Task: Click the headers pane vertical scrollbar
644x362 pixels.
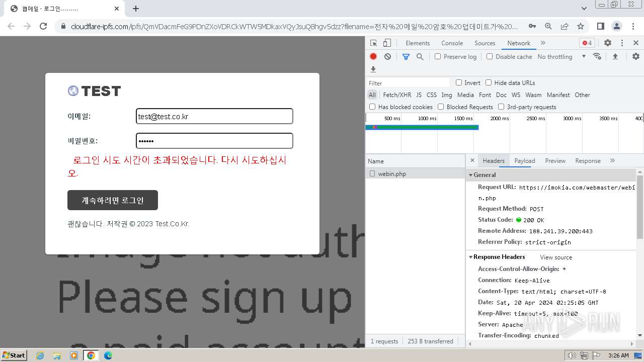Action: (x=640, y=206)
